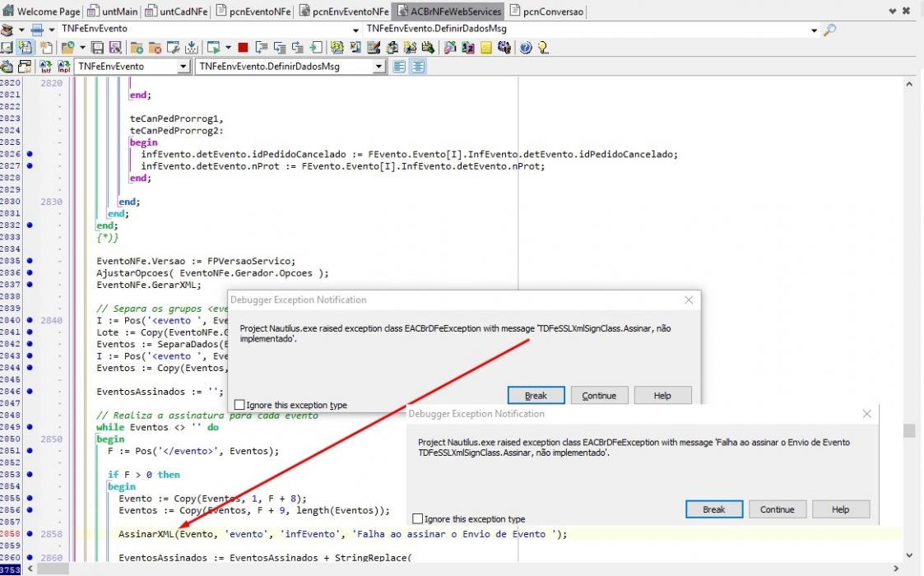Toggle breakpoint on line 2837 gutter dot
Viewport: 924px width, 576px height.
pos(30,284)
